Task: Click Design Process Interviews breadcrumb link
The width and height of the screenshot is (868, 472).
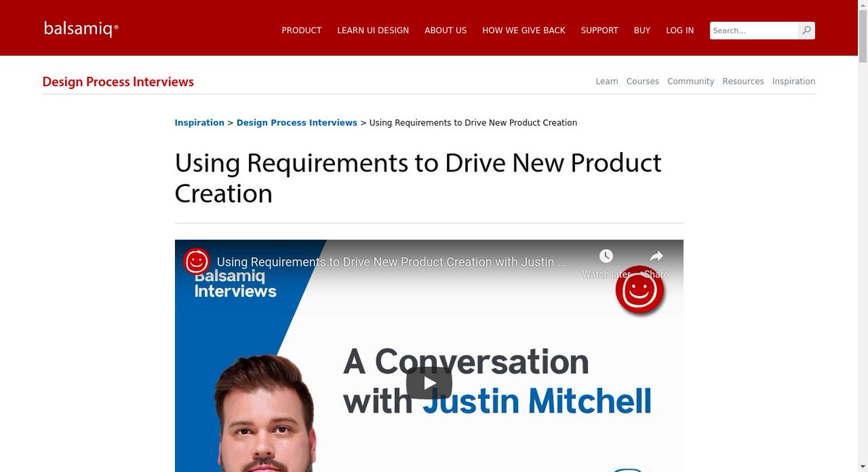Action: pos(297,122)
